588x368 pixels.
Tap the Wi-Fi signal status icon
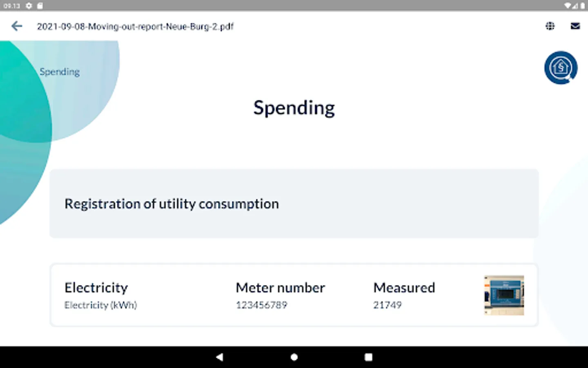coord(568,6)
